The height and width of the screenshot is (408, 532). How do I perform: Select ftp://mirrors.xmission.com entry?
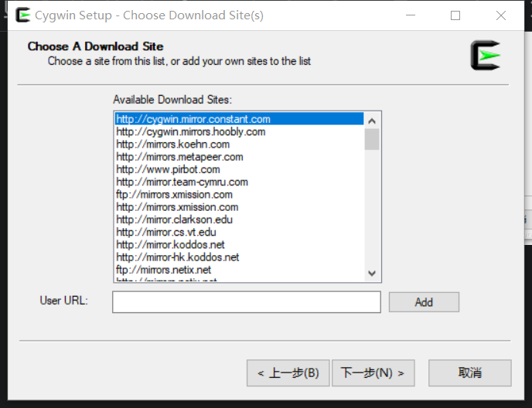(240, 194)
